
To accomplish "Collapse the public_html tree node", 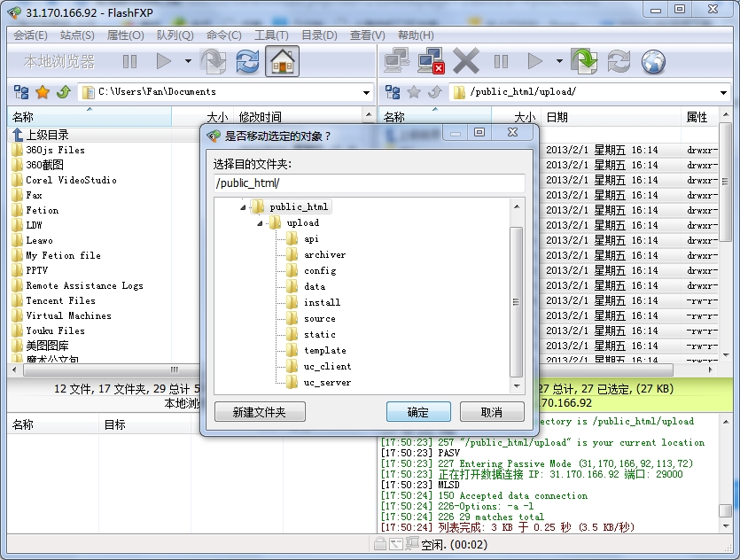I will 243,207.
